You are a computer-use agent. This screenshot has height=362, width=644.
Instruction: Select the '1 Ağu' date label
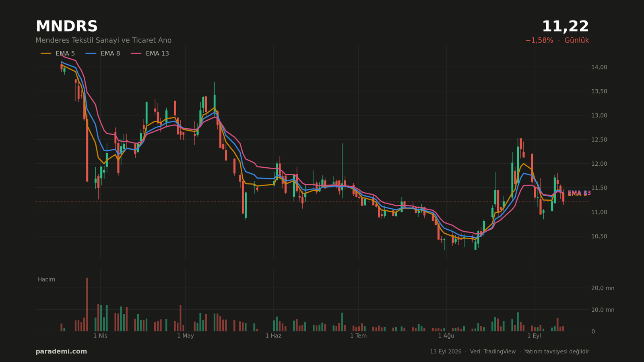tap(446, 336)
